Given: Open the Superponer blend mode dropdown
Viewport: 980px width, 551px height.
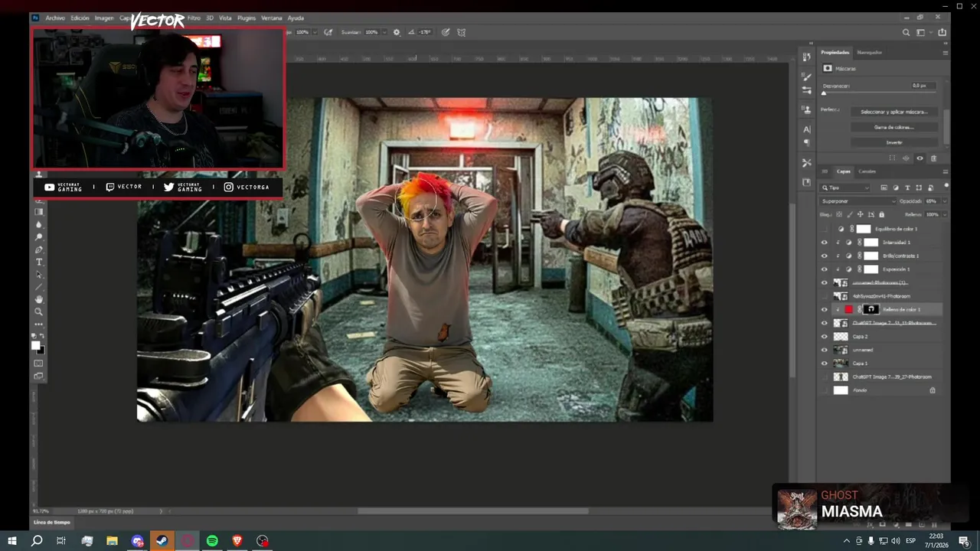Looking at the screenshot, I should [x=857, y=201].
